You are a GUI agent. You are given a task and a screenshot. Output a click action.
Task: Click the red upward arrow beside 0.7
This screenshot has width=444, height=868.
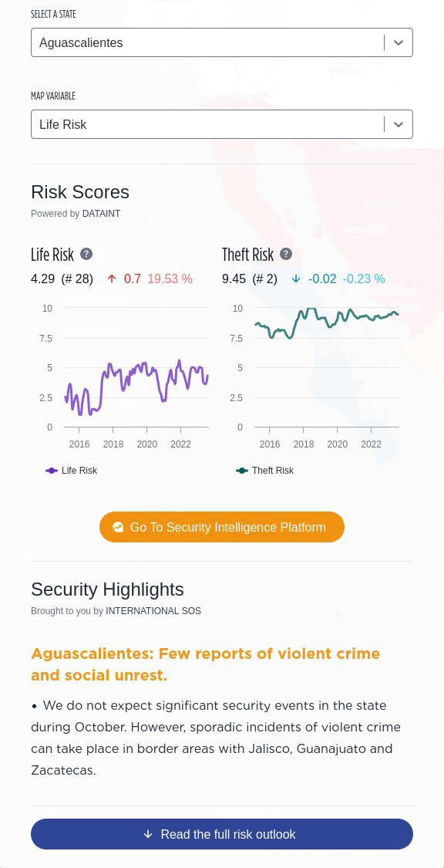coord(112,279)
